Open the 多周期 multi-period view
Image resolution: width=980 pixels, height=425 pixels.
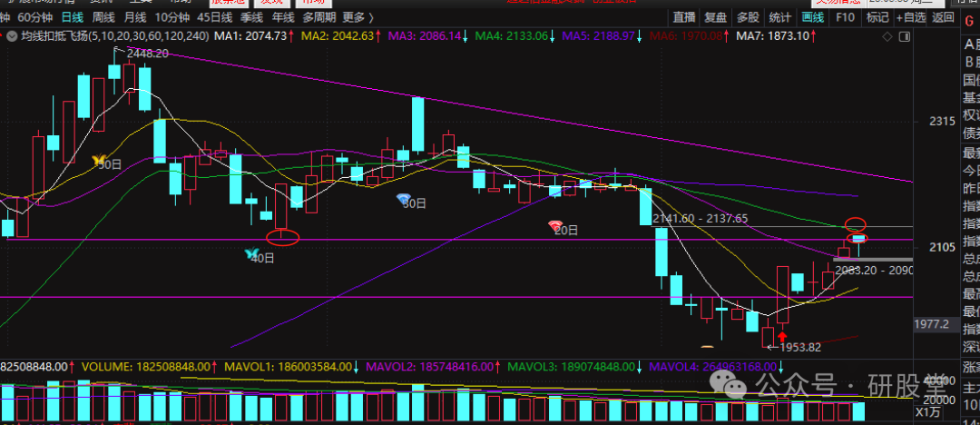tap(319, 17)
